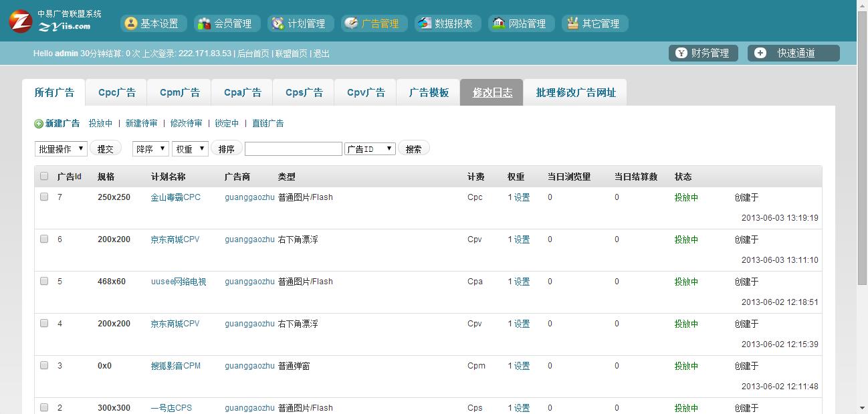This screenshot has width=868, height=414.
Task: Click the 计划管理 clock icon
Action: point(278,23)
